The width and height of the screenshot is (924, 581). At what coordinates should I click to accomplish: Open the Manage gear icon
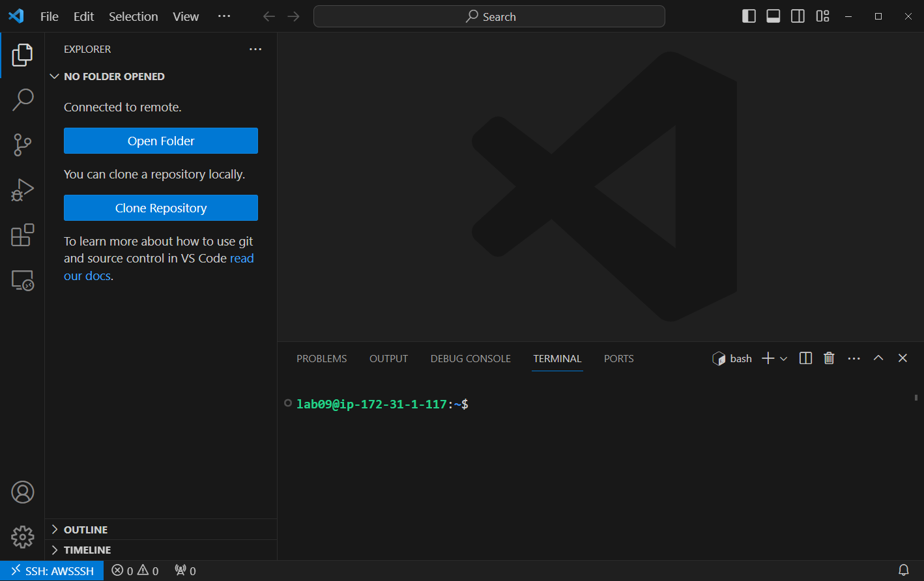(x=22, y=537)
